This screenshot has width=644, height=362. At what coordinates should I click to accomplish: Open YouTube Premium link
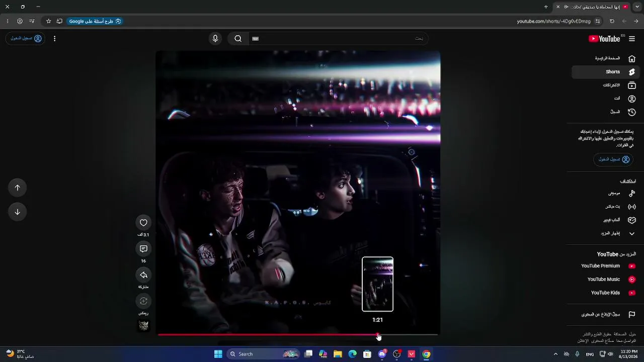tap(606, 266)
